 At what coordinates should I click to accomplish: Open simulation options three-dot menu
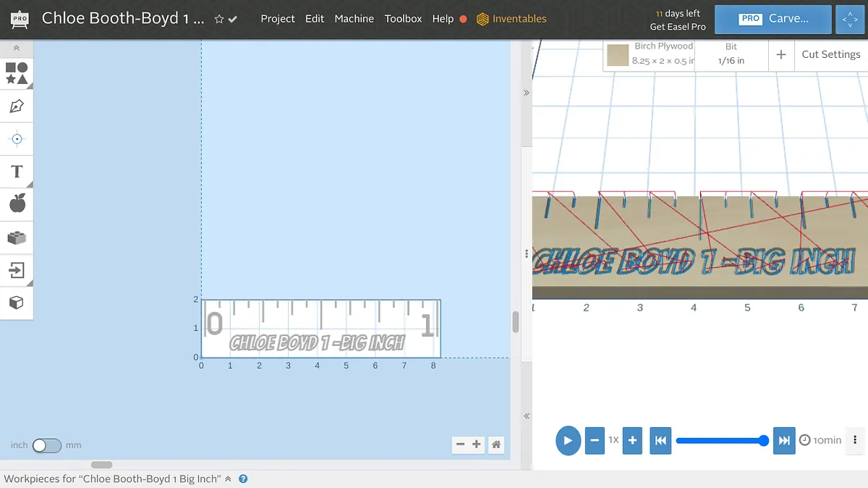[855, 440]
